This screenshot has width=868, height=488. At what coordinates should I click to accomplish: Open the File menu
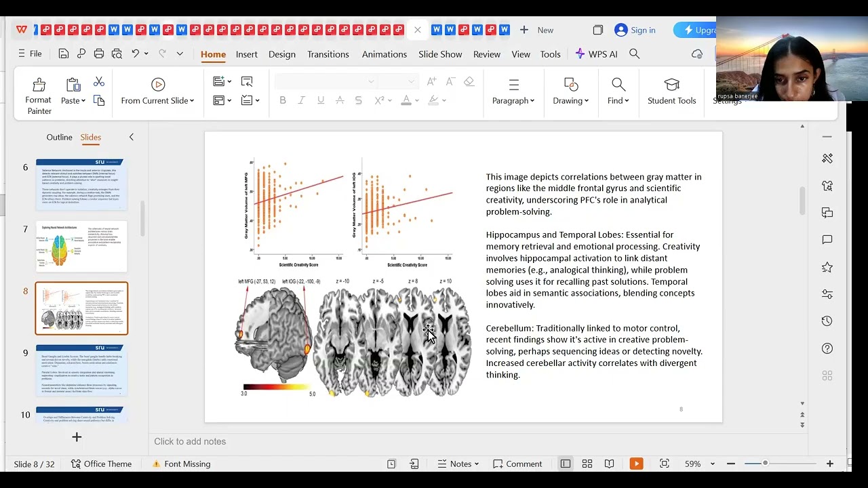point(30,54)
